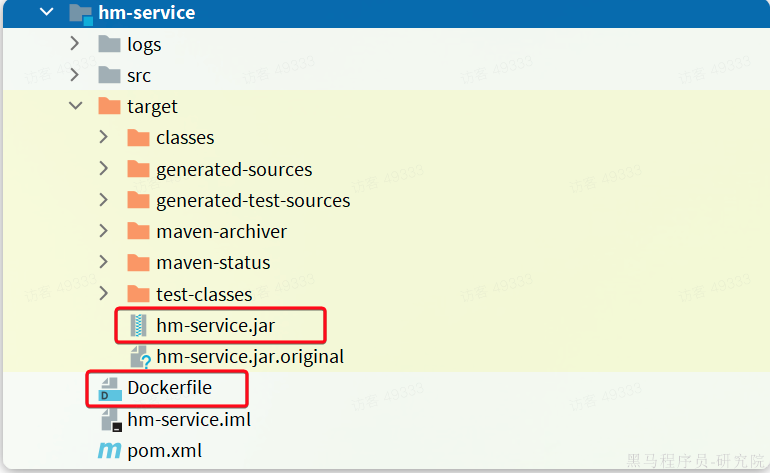The height and width of the screenshot is (473, 770).
Task: Click the maven-archiver folder icon
Action: click(x=138, y=231)
